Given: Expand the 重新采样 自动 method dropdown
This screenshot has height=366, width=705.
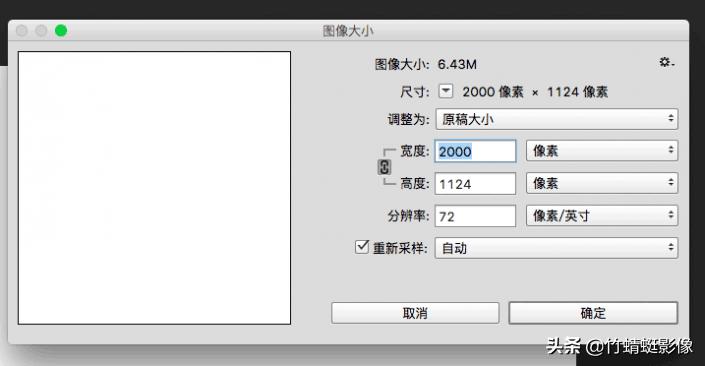Looking at the screenshot, I should point(557,248).
